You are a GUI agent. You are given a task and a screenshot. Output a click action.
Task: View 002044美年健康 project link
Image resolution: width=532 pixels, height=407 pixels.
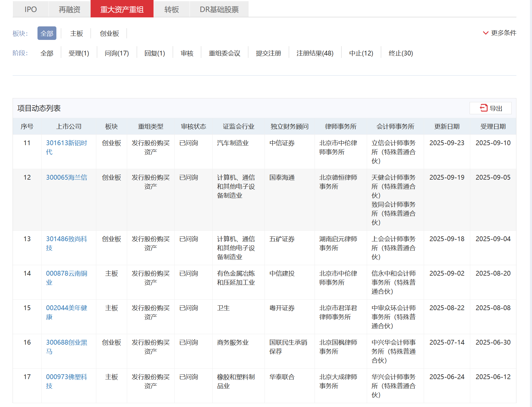(66, 308)
